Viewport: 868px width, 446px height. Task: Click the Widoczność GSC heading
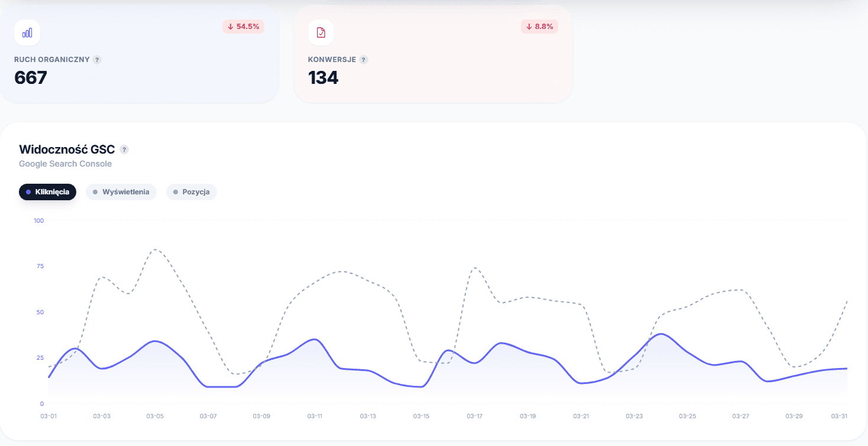tap(67, 149)
